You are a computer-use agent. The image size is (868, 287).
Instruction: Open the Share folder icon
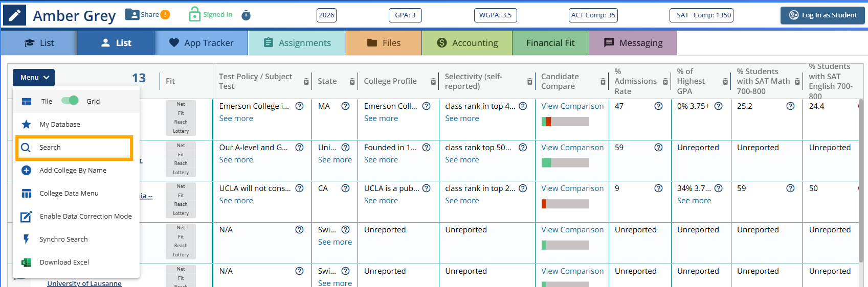[x=132, y=14]
